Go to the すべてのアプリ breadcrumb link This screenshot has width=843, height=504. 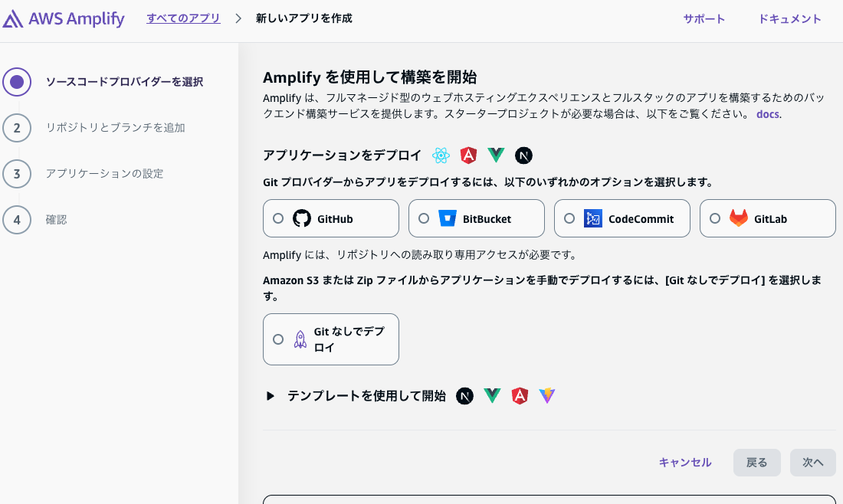point(183,18)
